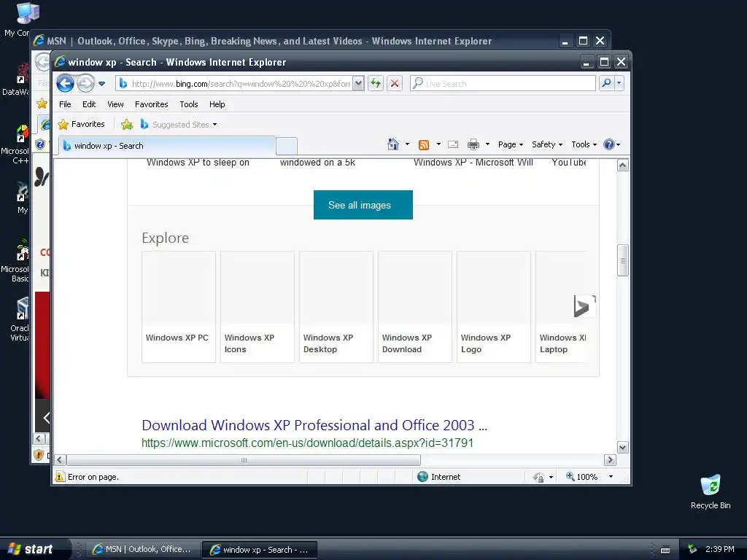Open the 100% zoom level button
The width and height of the screenshot is (747, 560).
pyautogui.click(x=582, y=477)
